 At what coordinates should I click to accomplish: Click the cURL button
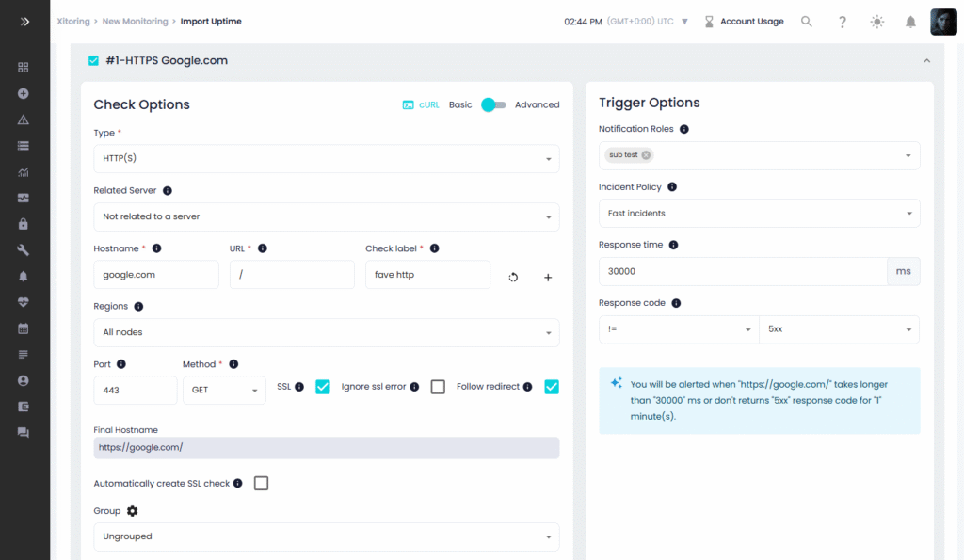421,104
